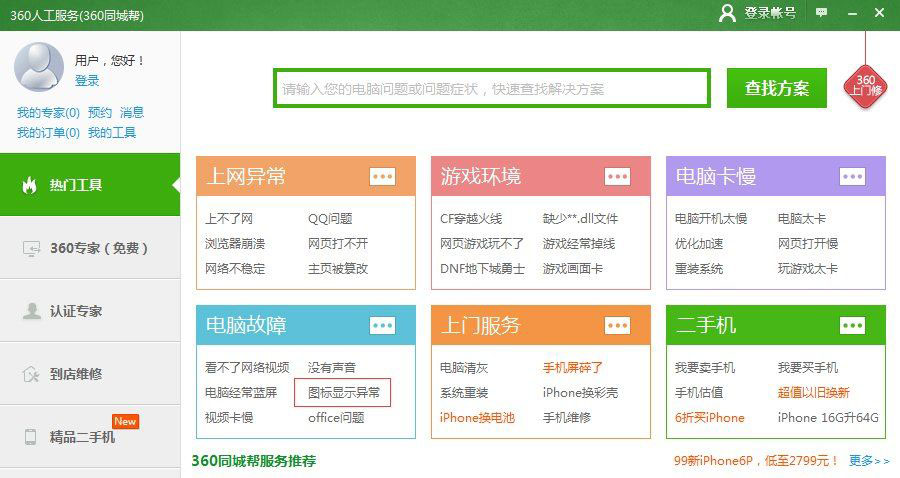Open the 我的工具 link
The height and width of the screenshot is (478, 900).
pos(112,133)
